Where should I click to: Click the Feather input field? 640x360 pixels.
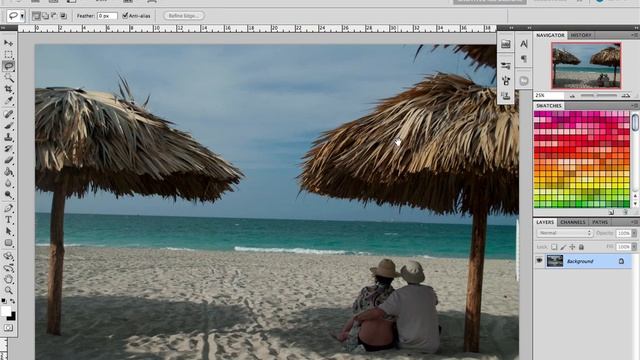click(107, 16)
